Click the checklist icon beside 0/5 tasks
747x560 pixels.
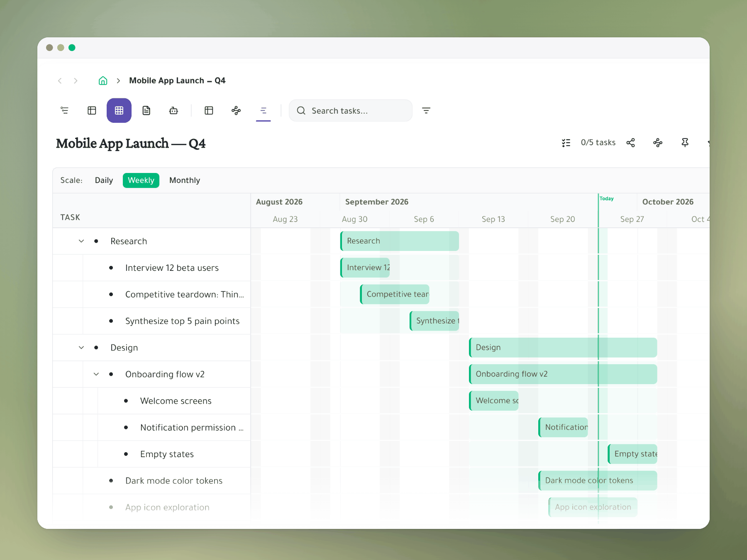click(566, 143)
